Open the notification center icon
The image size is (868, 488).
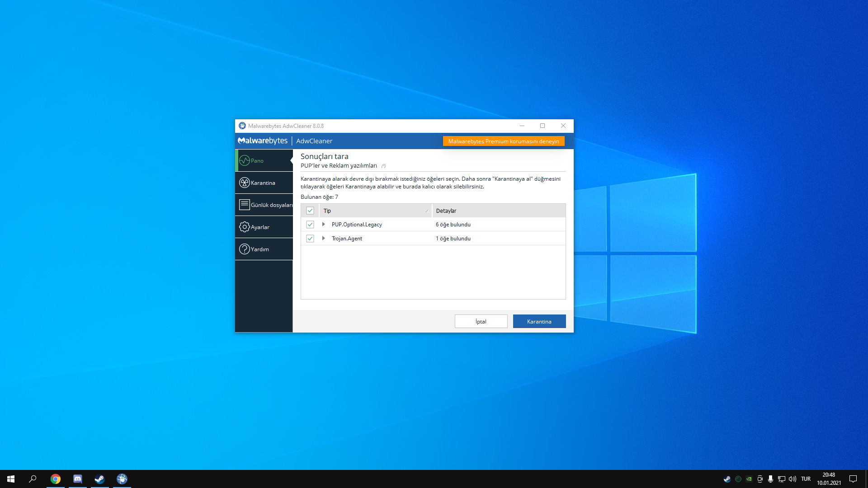coord(853,479)
